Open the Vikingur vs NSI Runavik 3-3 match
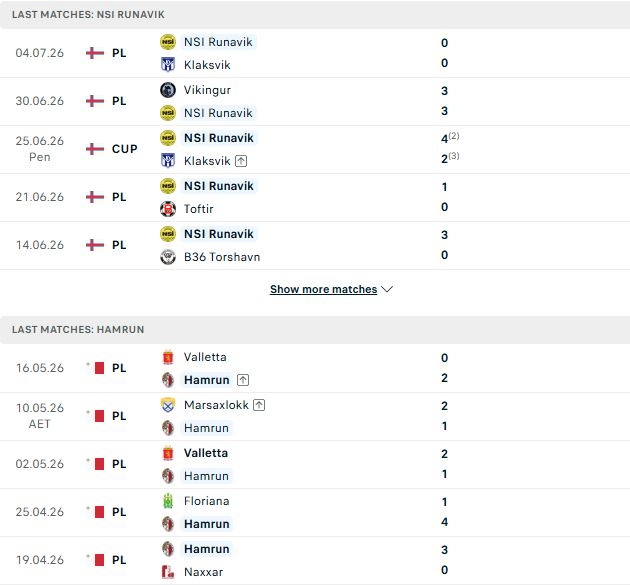The width and height of the screenshot is (630, 585). [x=315, y=101]
